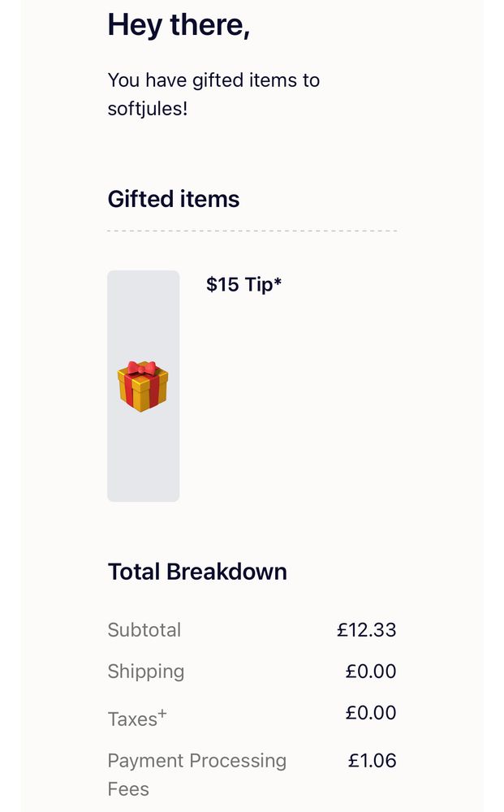Click the plus superscript beside Taxes
The height and width of the screenshot is (812, 504).
coord(162,713)
